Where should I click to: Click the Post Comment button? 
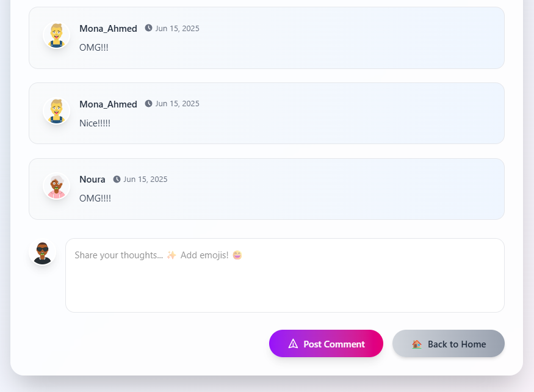click(x=326, y=344)
